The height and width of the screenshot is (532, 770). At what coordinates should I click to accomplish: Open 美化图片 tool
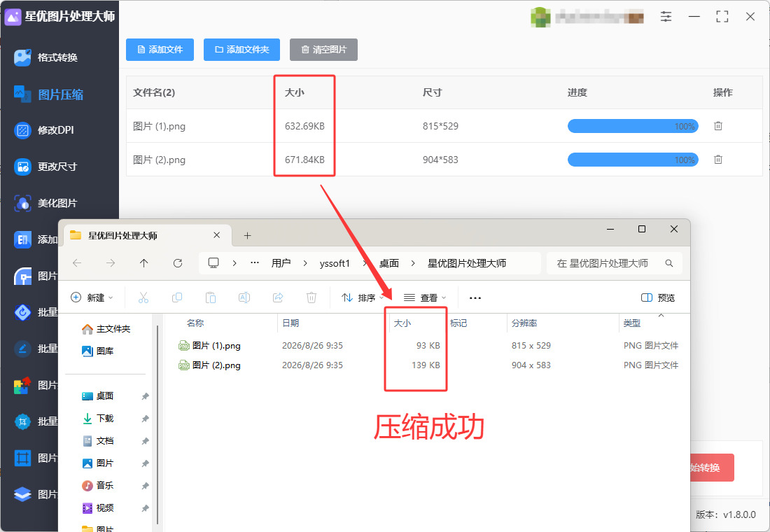[x=45, y=203]
